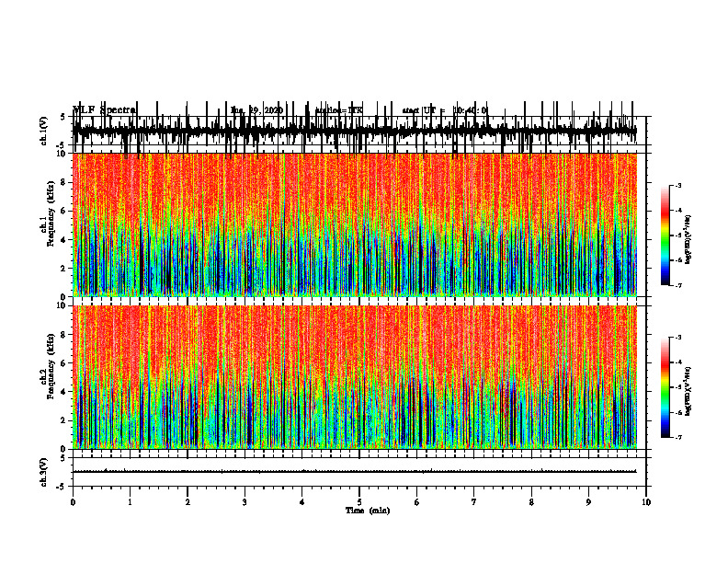Click the "4" kHz tick beside ch.1 spectrogram
The width and height of the screenshot is (728, 563).
click(x=64, y=240)
